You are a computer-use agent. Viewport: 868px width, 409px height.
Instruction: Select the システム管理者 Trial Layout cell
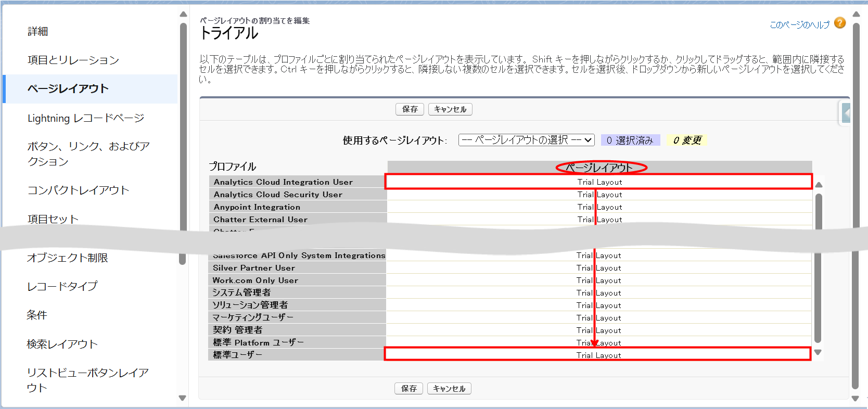(x=598, y=293)
